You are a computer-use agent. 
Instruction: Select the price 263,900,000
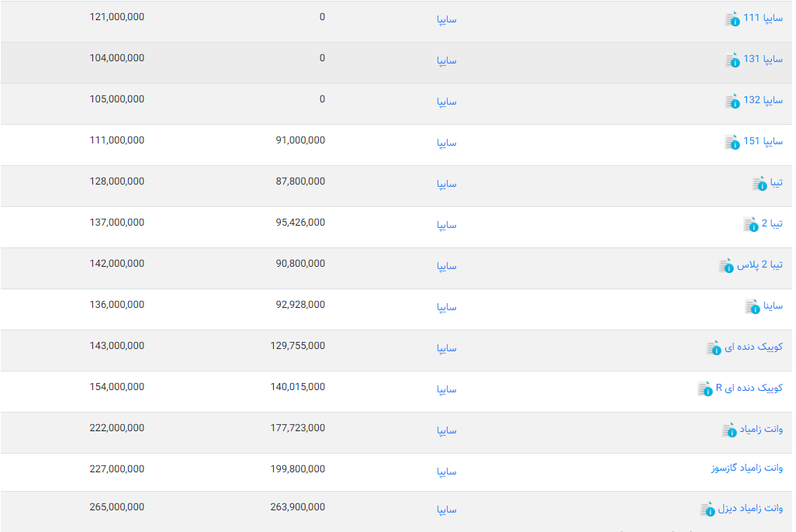pyautogui.click(x=297, y=507)
